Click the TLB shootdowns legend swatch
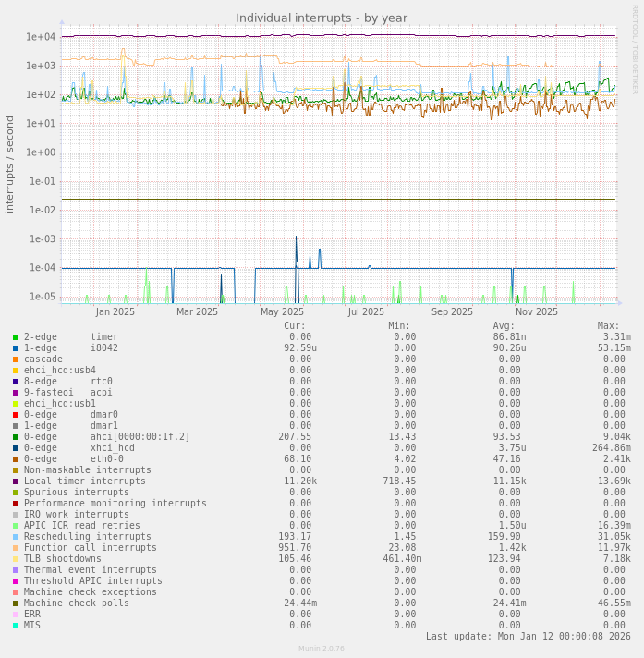Image resolution: width=644 pixels, height=658 pixels. click(16, 559)
